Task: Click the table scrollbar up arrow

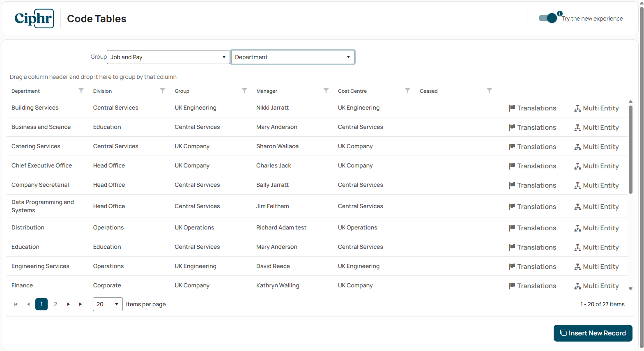Action: click(x=630, y=101)
